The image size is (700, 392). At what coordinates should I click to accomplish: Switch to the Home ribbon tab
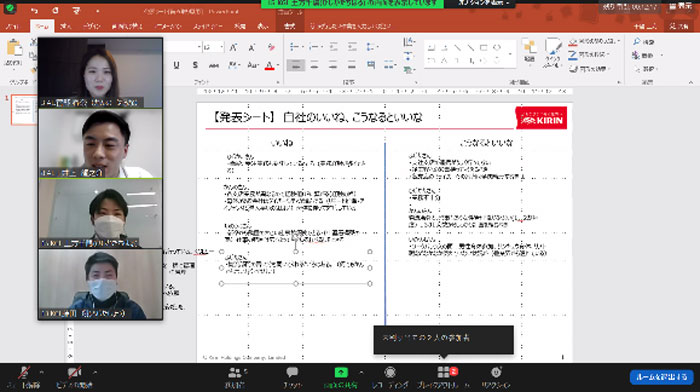(x=42, y=26)
